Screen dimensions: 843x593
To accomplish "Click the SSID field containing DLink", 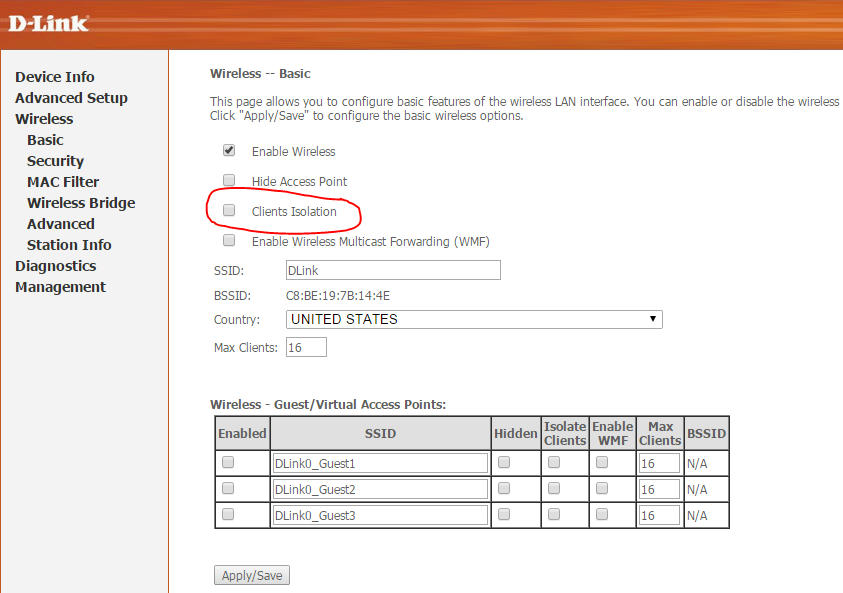I will (x=393, y=270).
